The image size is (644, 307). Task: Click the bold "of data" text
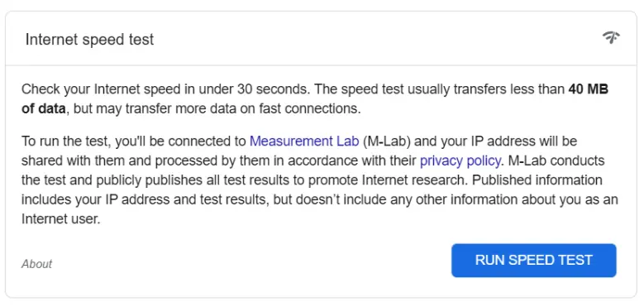(43, 108)
